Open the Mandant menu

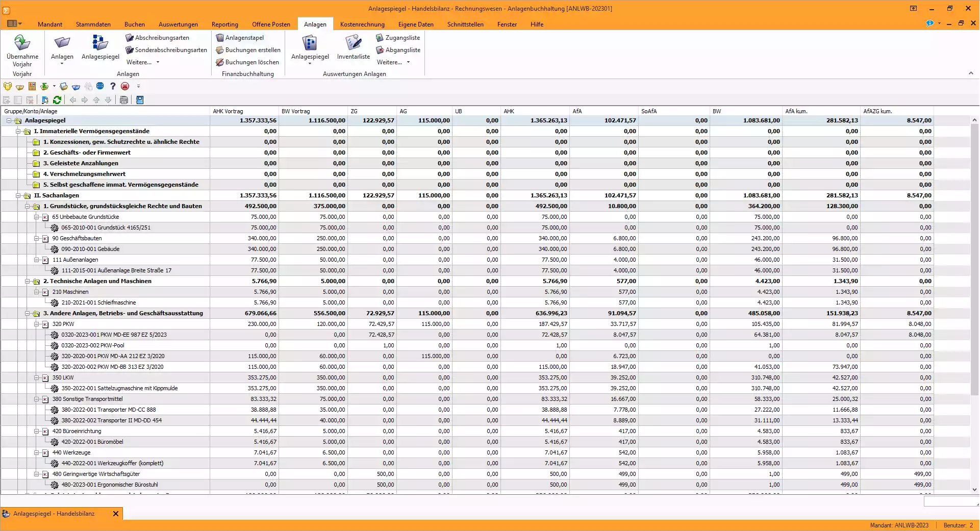pos(50,24)
